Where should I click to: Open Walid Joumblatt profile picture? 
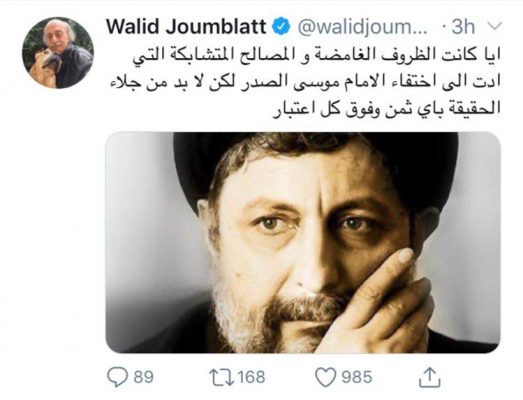coord(58,53)
